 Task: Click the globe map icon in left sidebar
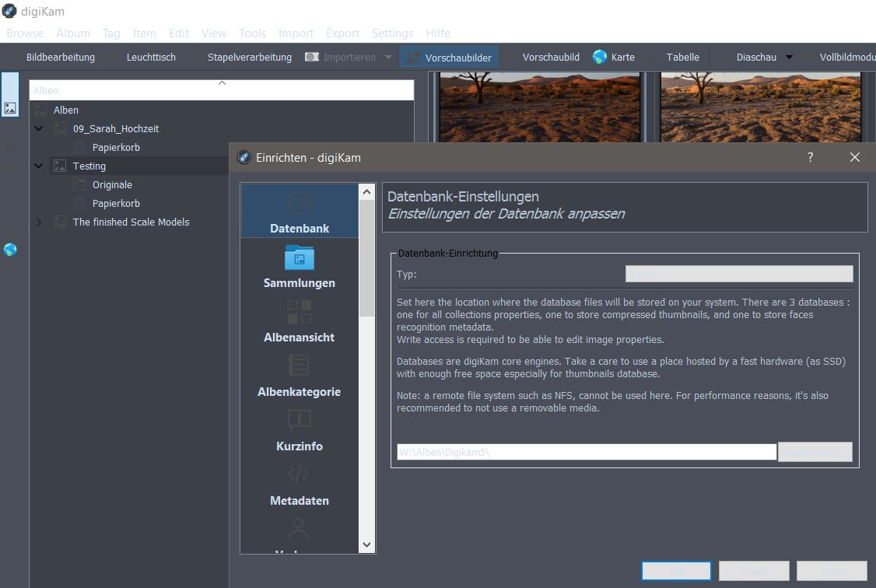click(x=10, y=250)
